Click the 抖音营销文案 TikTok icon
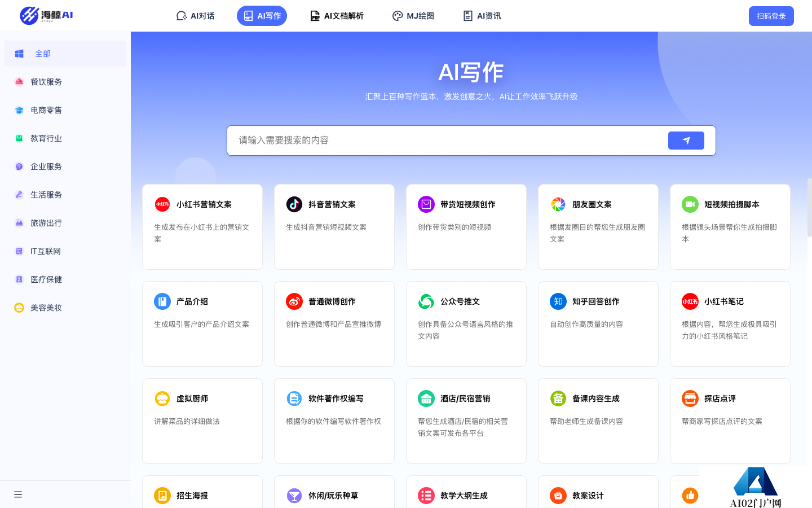The width and height of the screenshot is (812, 508). click(294, 204)
